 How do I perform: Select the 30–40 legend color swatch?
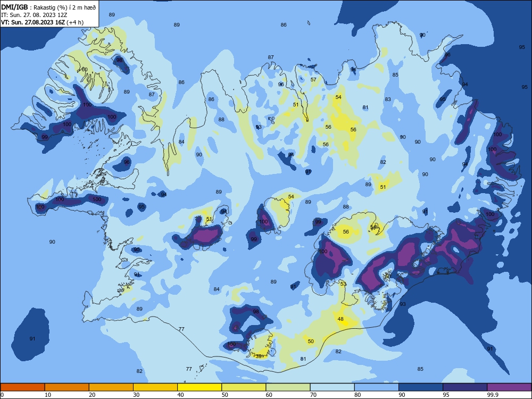[x=155, y=387]
